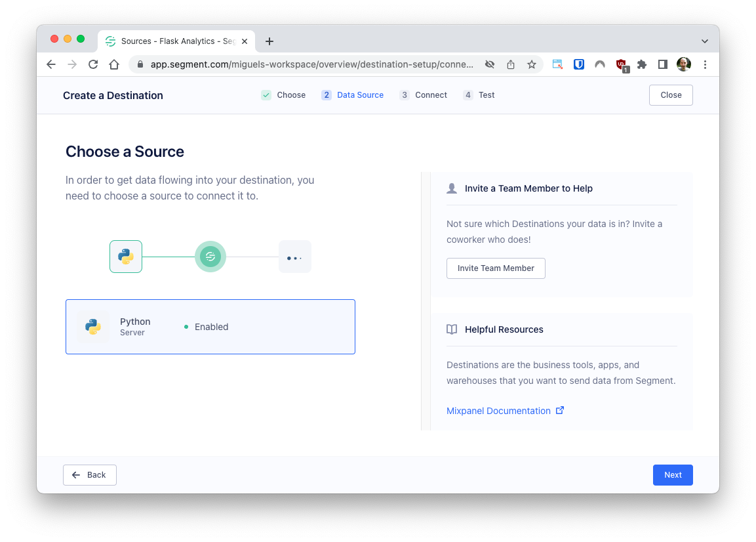
Task: Go to the Connect step
Action: coord(424,95)
